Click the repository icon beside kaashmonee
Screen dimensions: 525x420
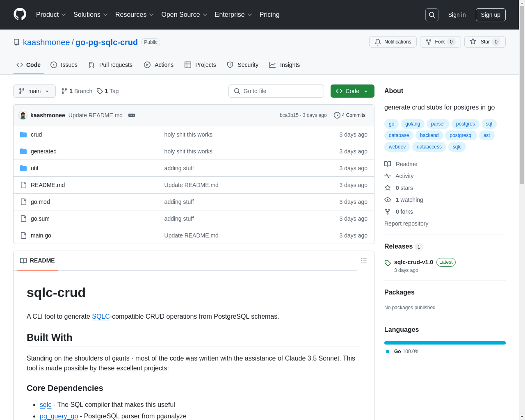[x=16, y=42]
